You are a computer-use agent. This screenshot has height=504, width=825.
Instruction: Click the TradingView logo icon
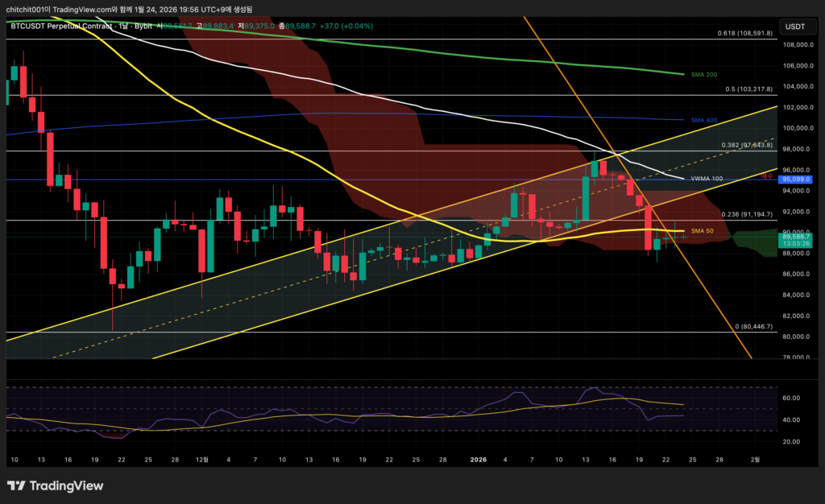(x=17, y=485)
